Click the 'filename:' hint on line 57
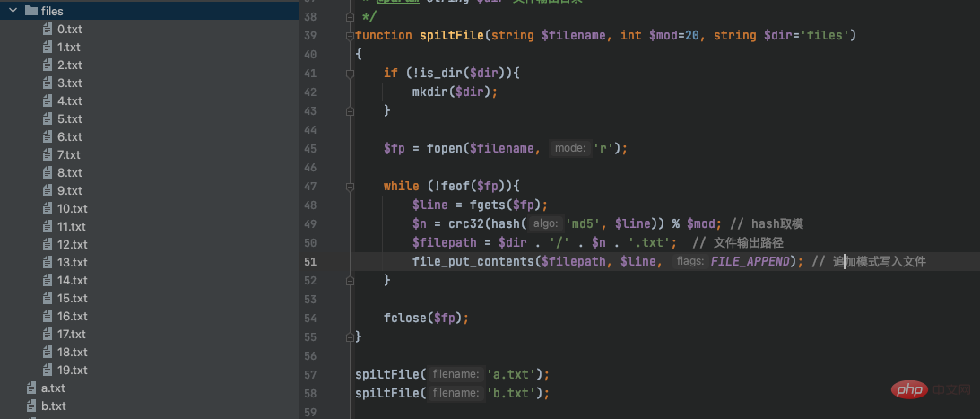Viewport: 980px width, 419px height. 455,375
